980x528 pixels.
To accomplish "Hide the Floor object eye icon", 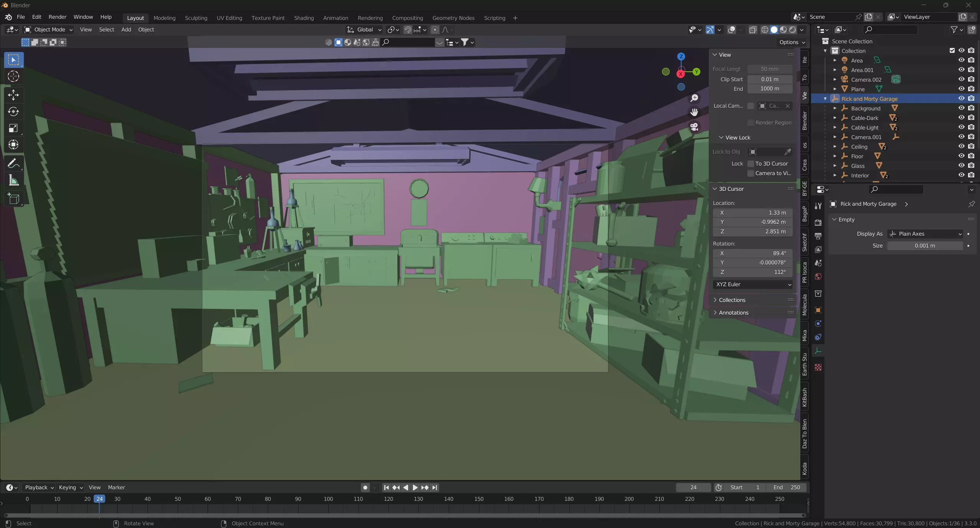I will tap(962, 156).
